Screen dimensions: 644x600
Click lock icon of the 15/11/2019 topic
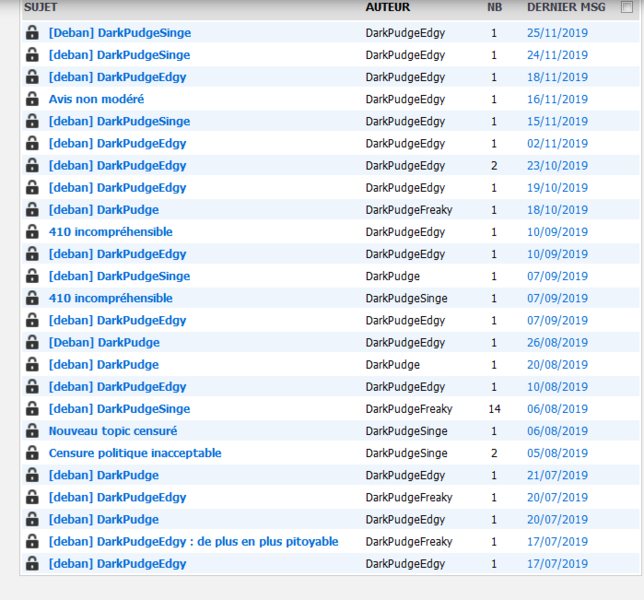click(x=32, y=121)
